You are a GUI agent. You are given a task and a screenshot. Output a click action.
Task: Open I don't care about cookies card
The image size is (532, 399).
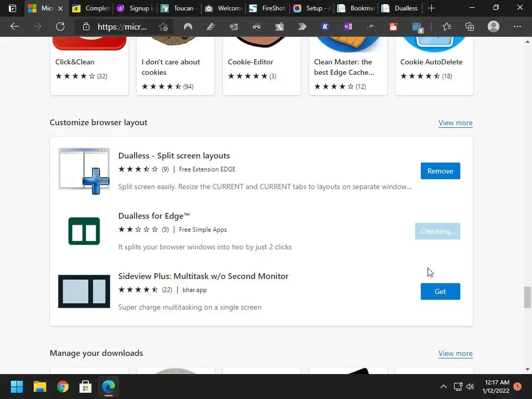pos(176,66)
